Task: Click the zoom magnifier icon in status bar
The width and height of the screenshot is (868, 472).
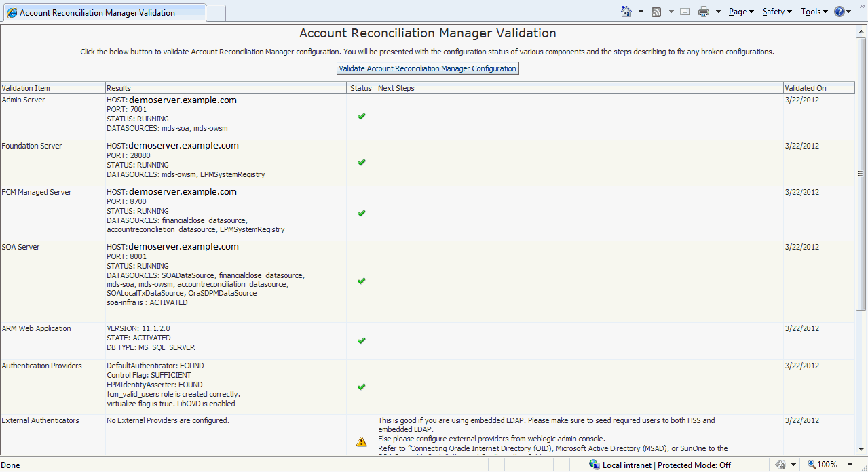Action: tap(810, 465)
